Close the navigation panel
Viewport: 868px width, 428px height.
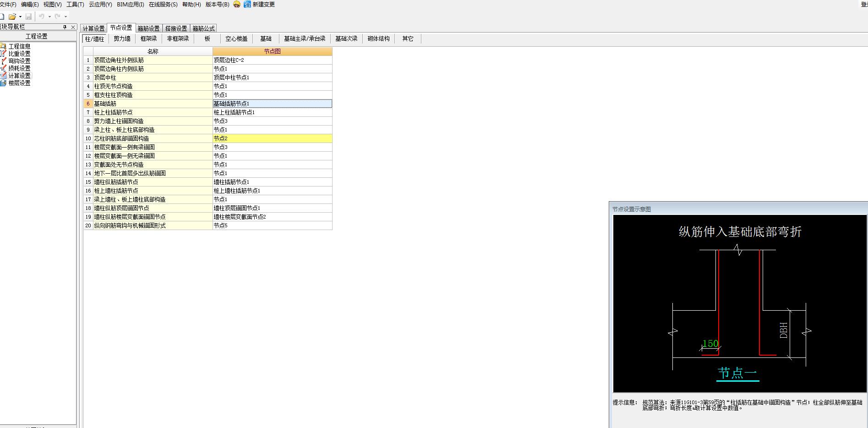[73, 27]
